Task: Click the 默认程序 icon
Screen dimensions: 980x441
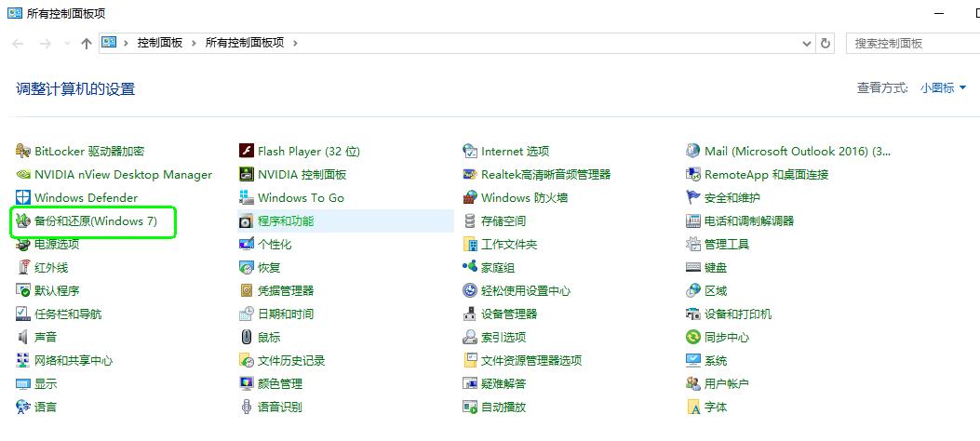Action: pos(23,290)
